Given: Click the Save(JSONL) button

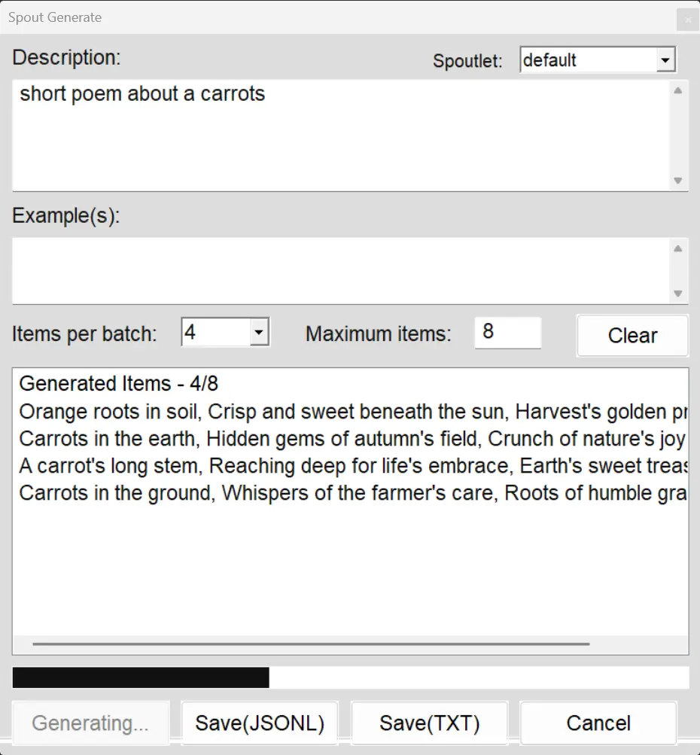Looking at the screenshot, I should point(260,723).
